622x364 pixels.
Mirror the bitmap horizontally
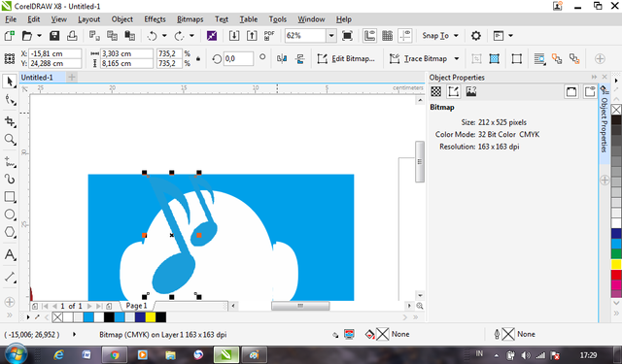coord(282,58)
